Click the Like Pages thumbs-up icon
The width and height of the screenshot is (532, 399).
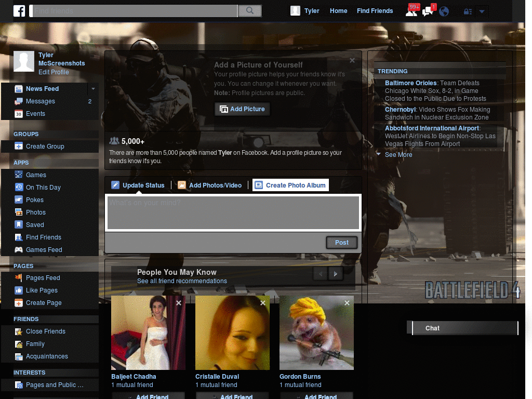19,290
